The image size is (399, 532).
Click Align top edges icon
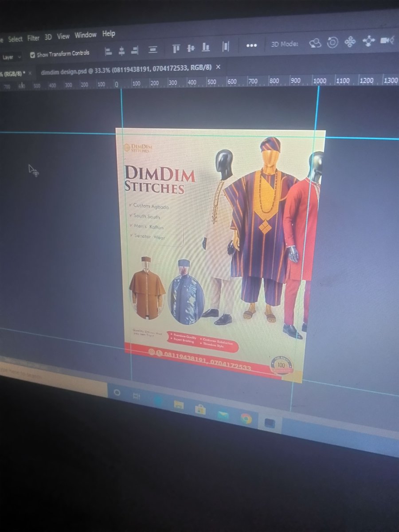pos(176,49)
